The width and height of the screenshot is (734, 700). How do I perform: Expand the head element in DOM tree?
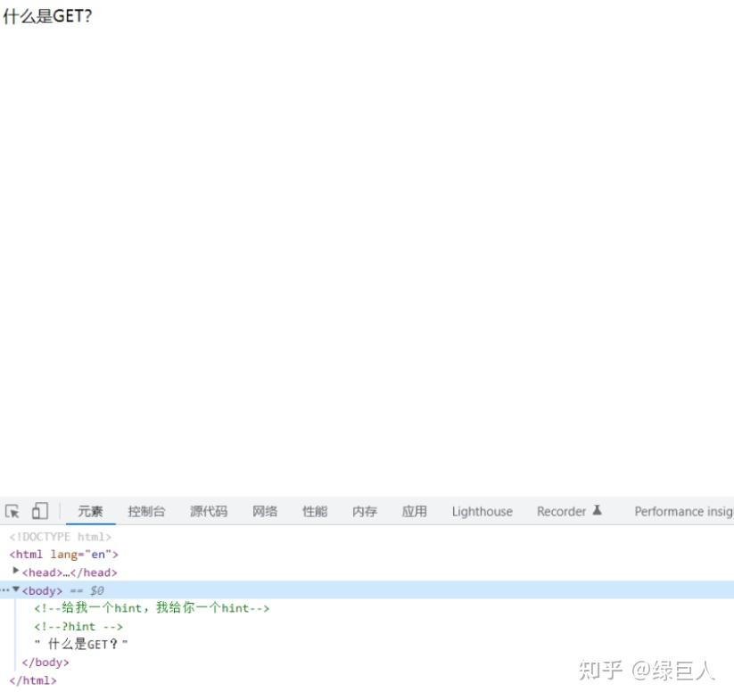(x=16, y=572)
